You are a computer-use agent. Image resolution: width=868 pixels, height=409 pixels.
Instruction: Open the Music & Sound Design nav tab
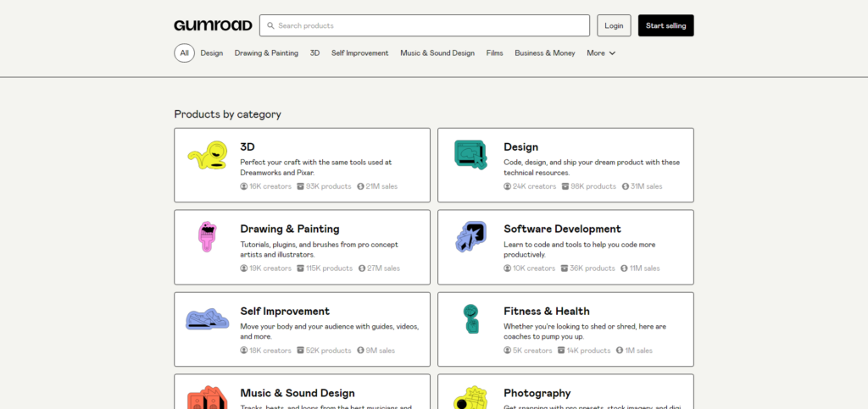pos(437,53)
